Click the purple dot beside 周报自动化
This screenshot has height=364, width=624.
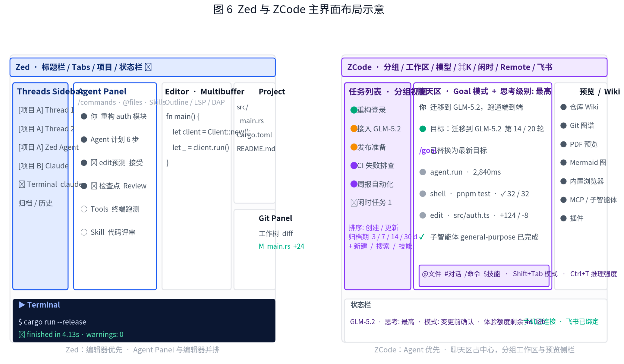click(354, 184)
